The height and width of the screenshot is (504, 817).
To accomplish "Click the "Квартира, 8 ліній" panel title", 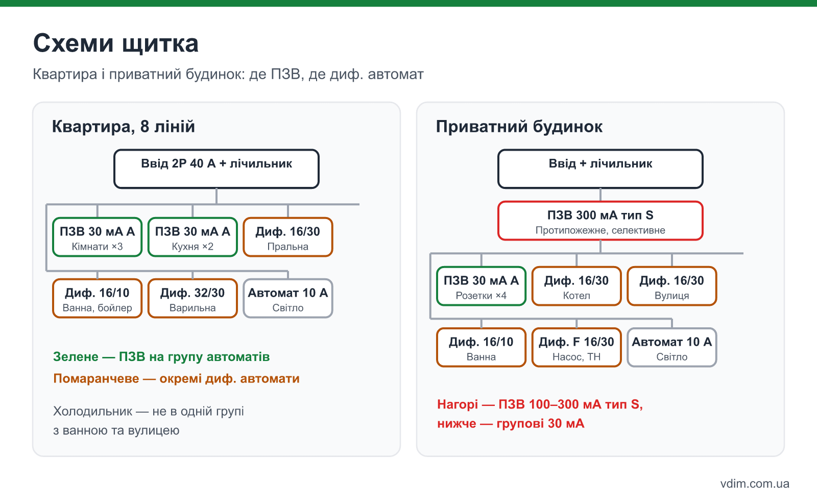I will pyautogui.click(x=124, y=126).
